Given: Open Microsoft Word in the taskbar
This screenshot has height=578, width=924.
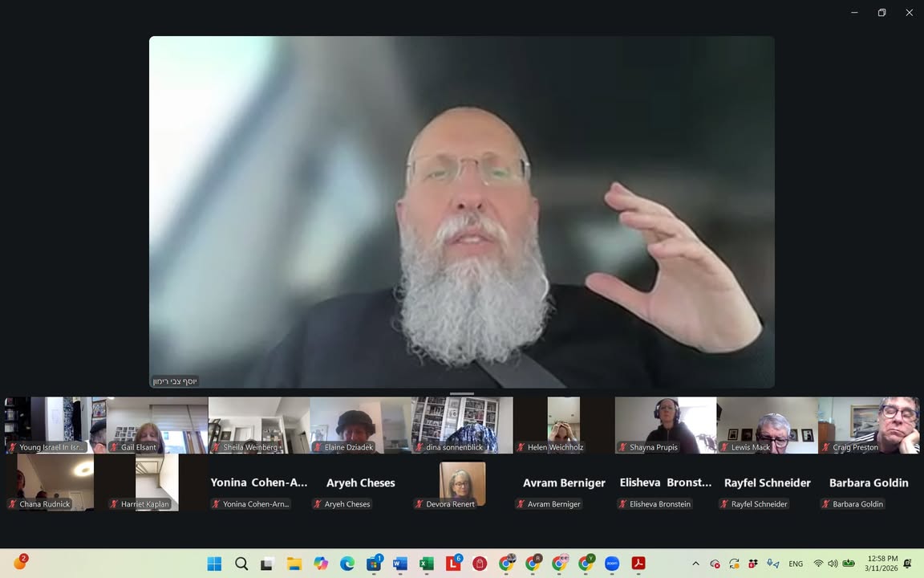Looking at the screenshot, I should coord(400,564).
